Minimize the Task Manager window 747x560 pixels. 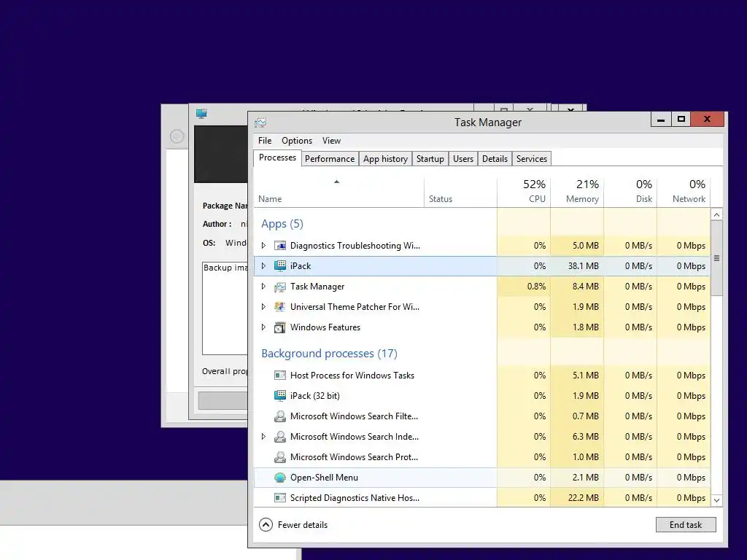point(661,120)
